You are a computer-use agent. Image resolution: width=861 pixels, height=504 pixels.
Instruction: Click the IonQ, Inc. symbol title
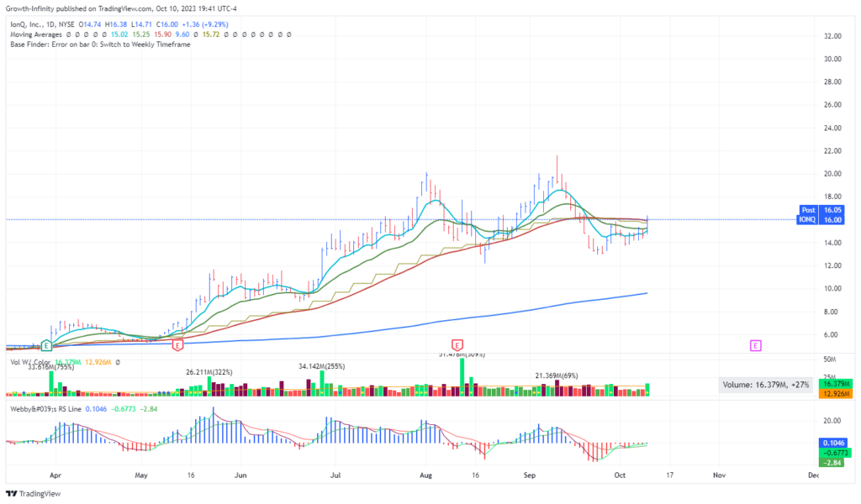pos(32,25)
